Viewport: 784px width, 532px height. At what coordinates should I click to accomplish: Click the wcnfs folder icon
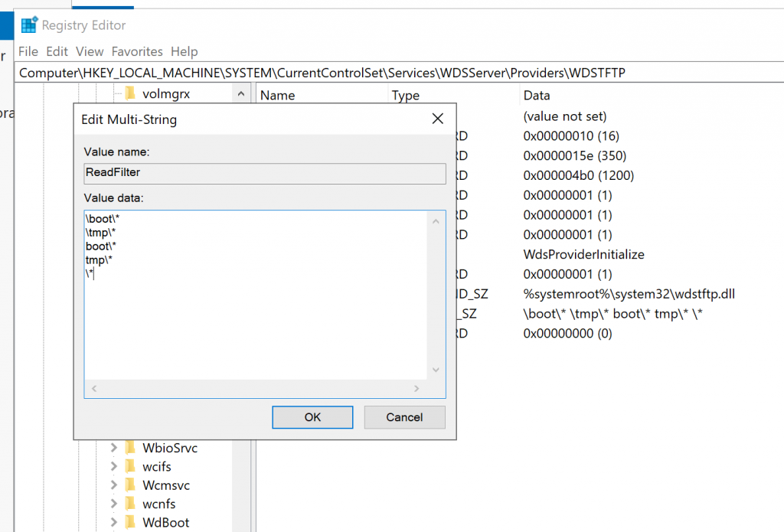pyautogui.click(x=130, y=503)
